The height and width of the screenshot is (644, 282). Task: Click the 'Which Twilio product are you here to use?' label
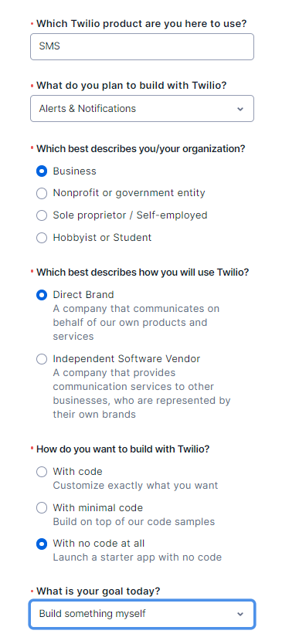coord(141,24)
